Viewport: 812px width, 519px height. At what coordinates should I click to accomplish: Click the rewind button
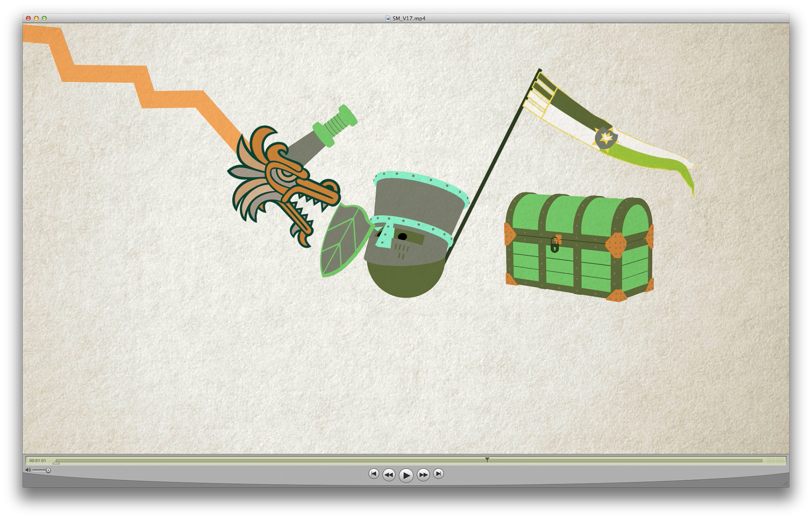point(389,475)
